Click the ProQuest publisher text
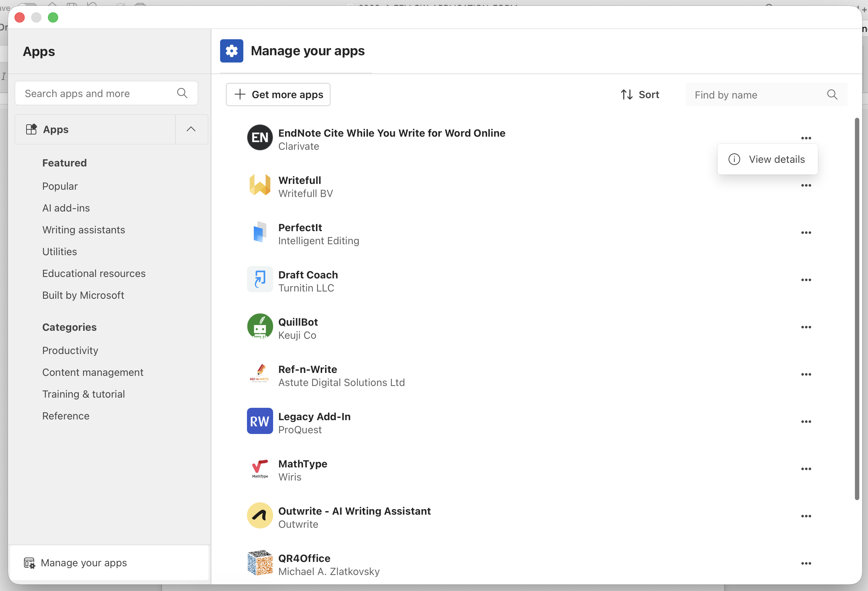The image size is (868, 591). coord(300,430)
